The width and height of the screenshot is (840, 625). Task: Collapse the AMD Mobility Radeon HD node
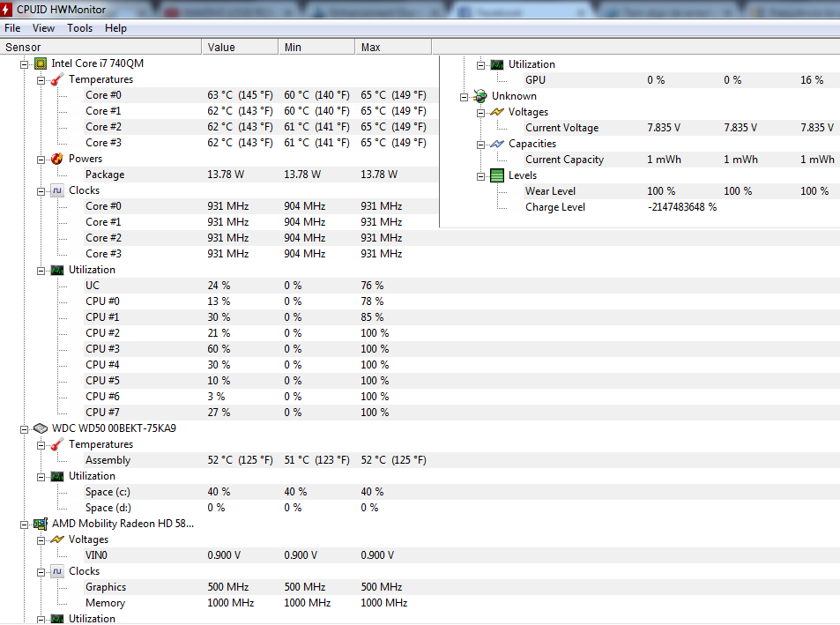pos(24,525)
